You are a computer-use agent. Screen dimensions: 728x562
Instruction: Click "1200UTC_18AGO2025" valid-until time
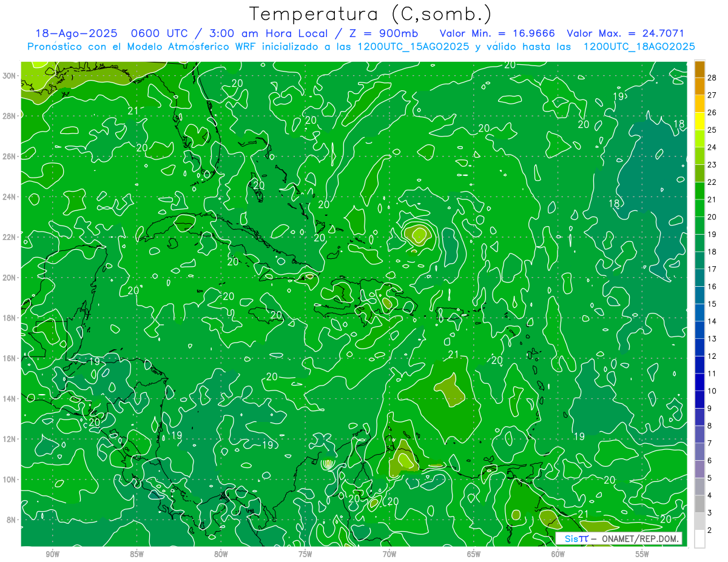(639, 47)
